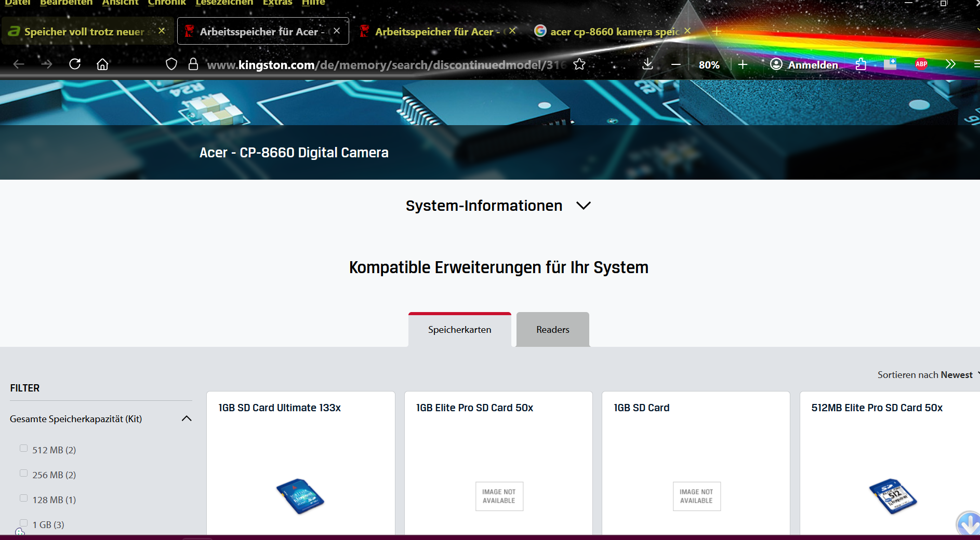Check the 128 MB filter
980x540 pixels.
tap(23, 498)
